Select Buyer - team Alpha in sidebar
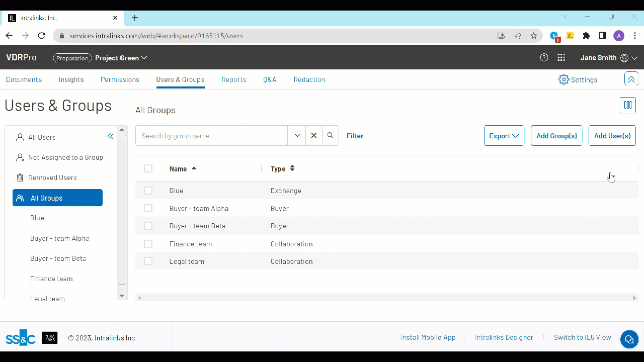This screenshot has height=362, width=644. click(59, 238)
